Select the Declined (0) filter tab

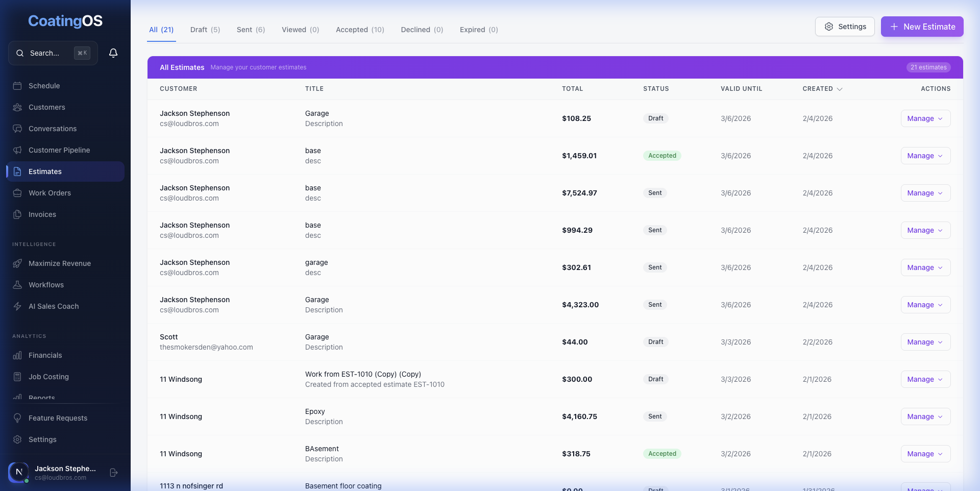(422, 30)
